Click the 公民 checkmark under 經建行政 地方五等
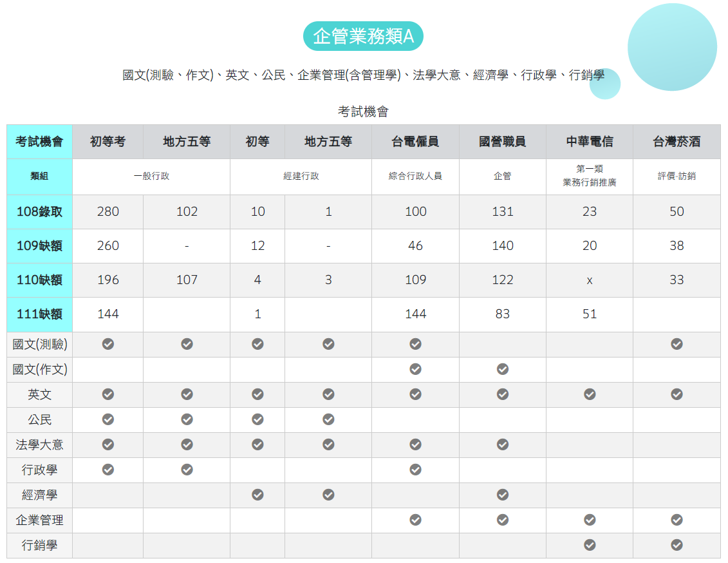The width and height of the screenshot is (728, 563). (x=329, y=419)
